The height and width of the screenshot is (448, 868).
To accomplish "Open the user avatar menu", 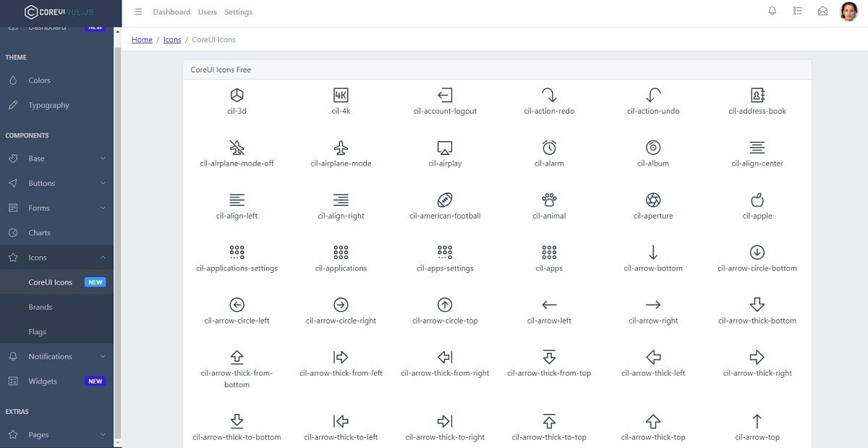I will coord(848,11).
